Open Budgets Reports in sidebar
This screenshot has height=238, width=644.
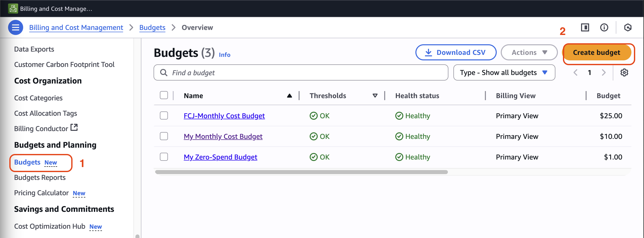point(40,178)
